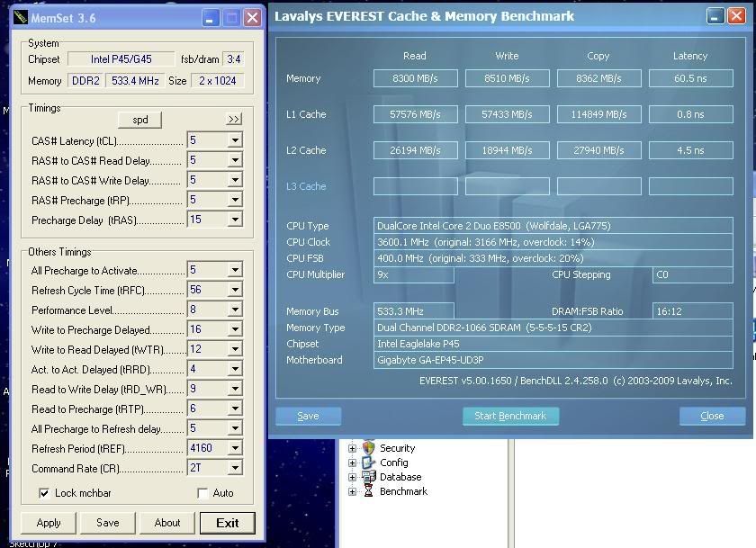
Task: Click the fsb/dram 3:4 value in MemSet
Action: [233, 58]
